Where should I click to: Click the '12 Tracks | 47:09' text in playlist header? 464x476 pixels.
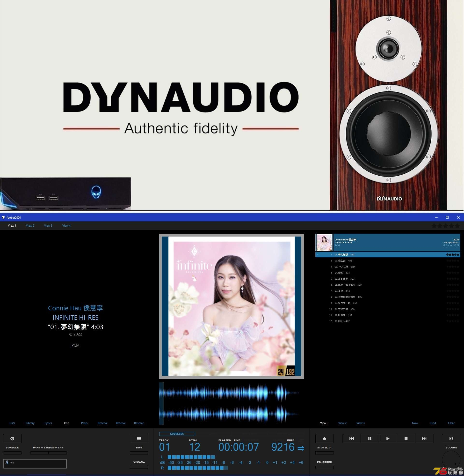pyautogui.click(x=451, y=245)
